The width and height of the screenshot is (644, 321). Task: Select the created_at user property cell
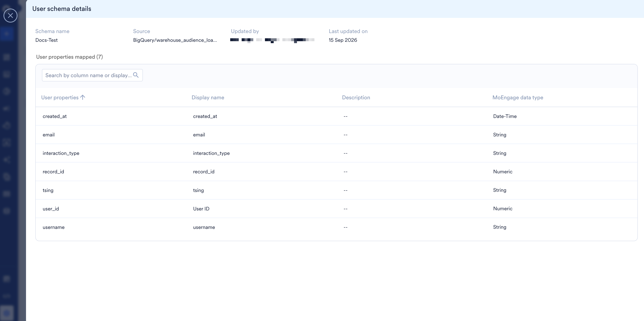tap(55, 116)
